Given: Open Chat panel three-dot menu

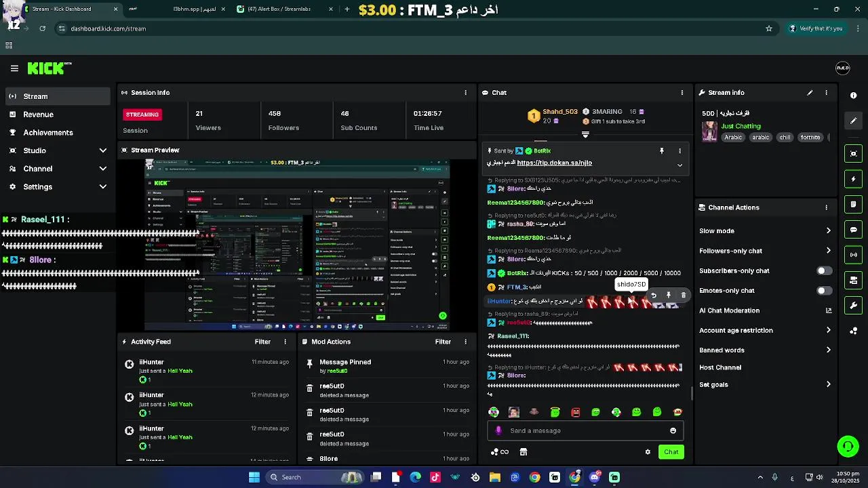Looking at the screenshot, I should click(682, 93).
